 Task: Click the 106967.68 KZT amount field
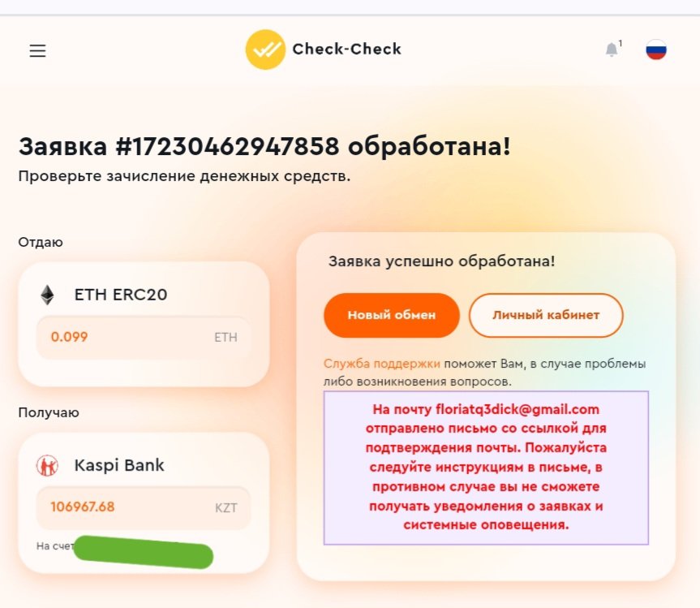[x=144, y=507]
